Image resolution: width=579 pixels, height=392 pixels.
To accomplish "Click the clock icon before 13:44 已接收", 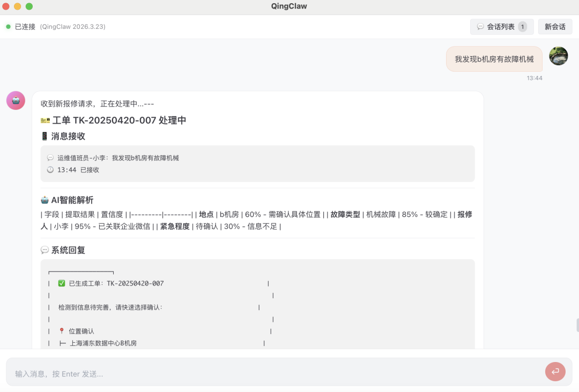I will pos(50,170).
